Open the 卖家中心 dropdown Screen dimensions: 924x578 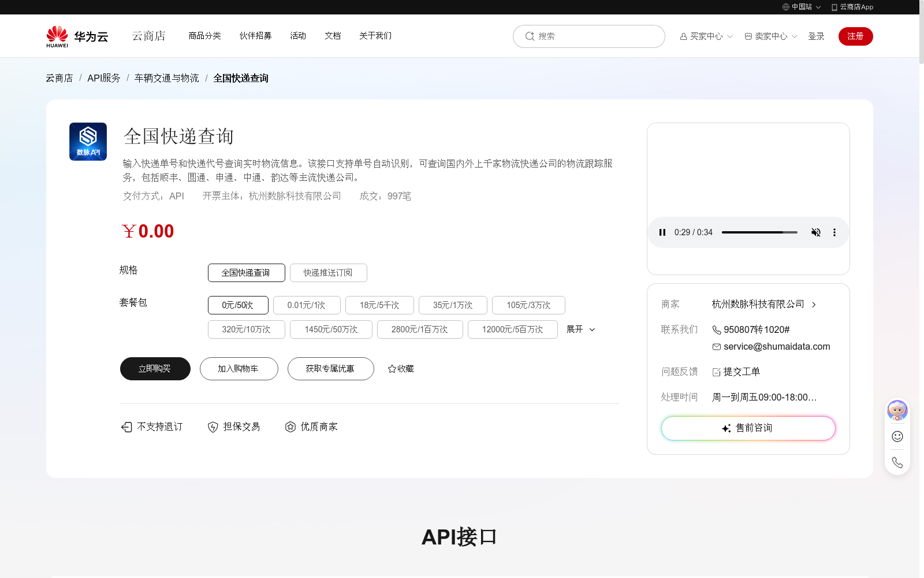771,36
